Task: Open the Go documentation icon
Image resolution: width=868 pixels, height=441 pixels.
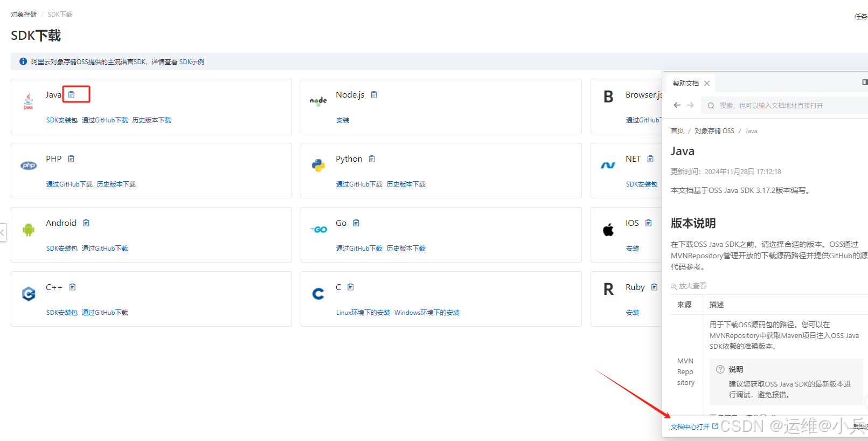Action: click(x=356, y=223)
